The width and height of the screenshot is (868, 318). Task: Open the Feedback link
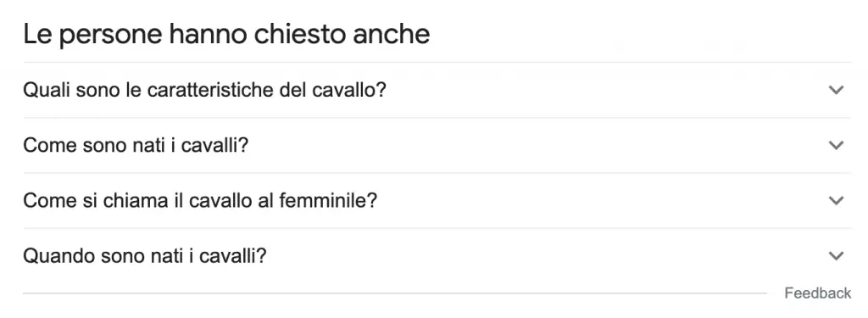818,293
